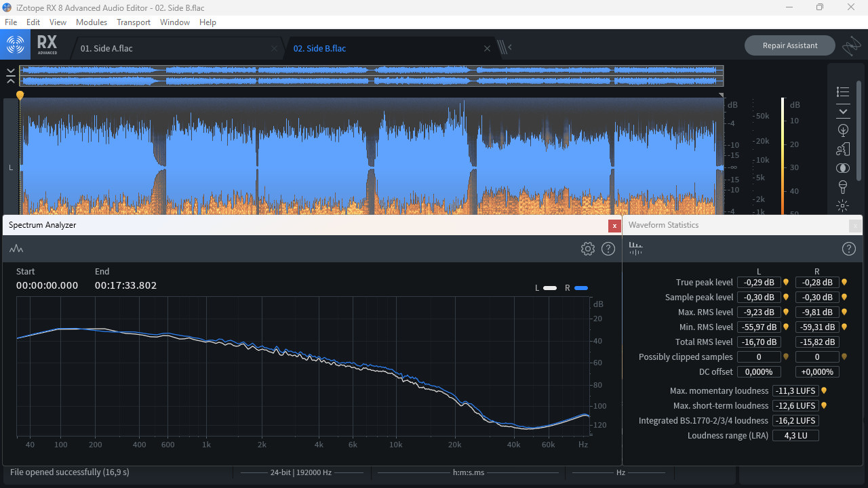Viewport: 868px width, 488px height.
Task: Open the h:m:s.ms time format selector
Action: (x=469, y=472)
